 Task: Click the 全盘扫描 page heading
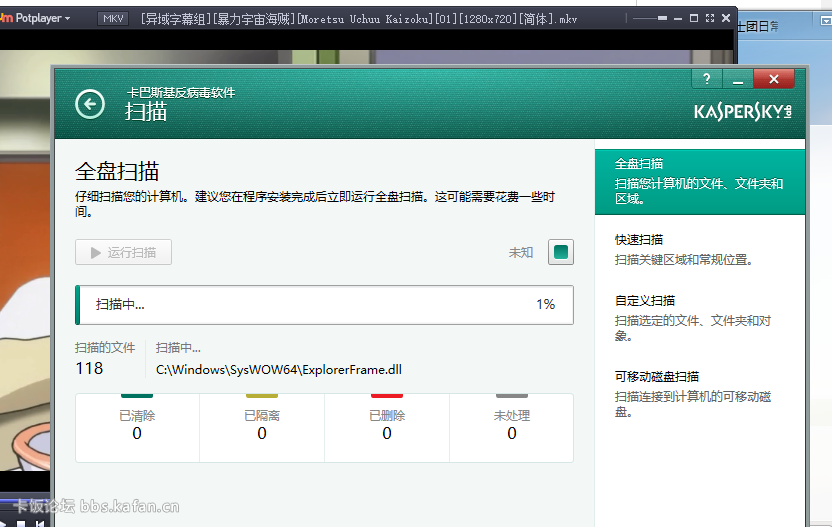click(117, 171)
